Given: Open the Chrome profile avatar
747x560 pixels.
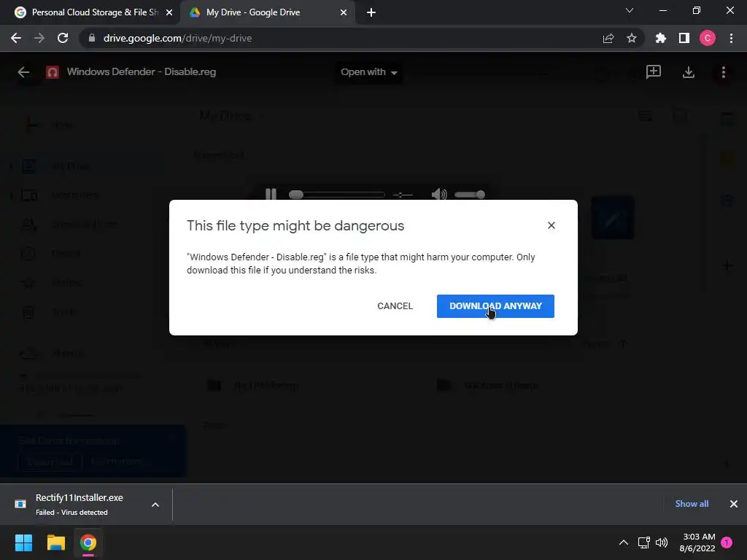Looking at the screenshot, I should tap(708, 38).
